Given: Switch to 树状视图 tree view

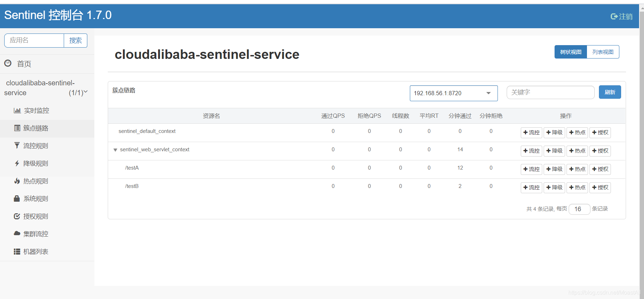Looking at the screenshot, I should 571,52.
